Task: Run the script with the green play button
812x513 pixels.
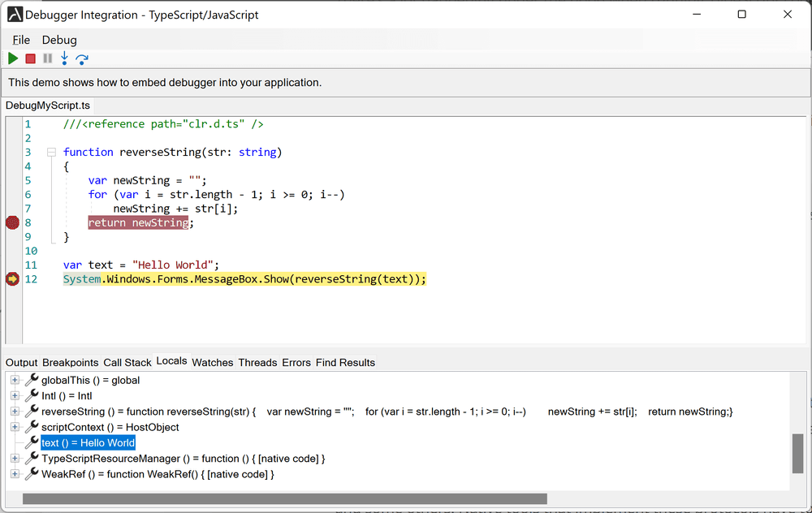Action: tap(12, 58)
